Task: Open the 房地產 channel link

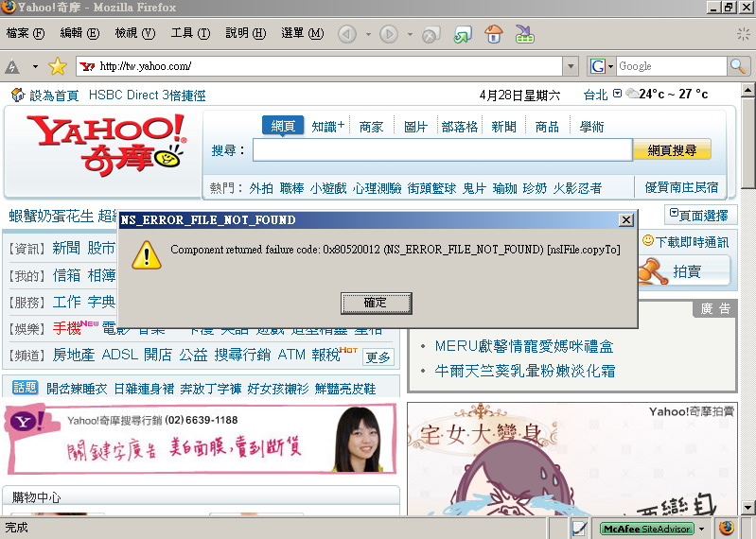Action: (x=73, y=355)
